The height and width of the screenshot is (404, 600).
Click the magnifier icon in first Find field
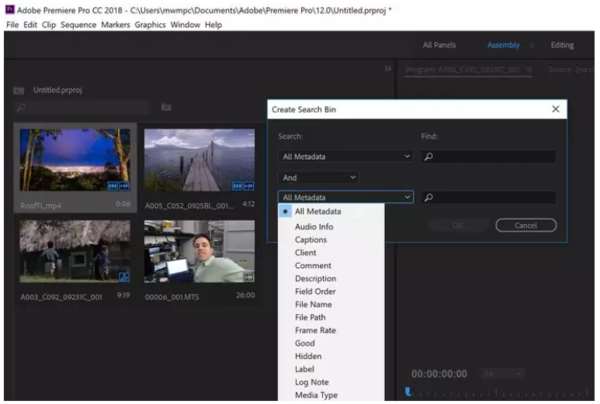[x=429, y=156]
